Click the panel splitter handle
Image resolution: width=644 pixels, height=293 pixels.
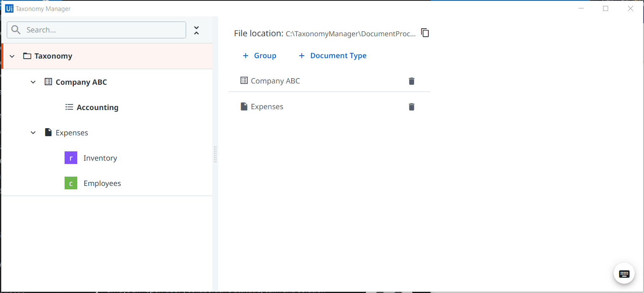tap(215, 154)
